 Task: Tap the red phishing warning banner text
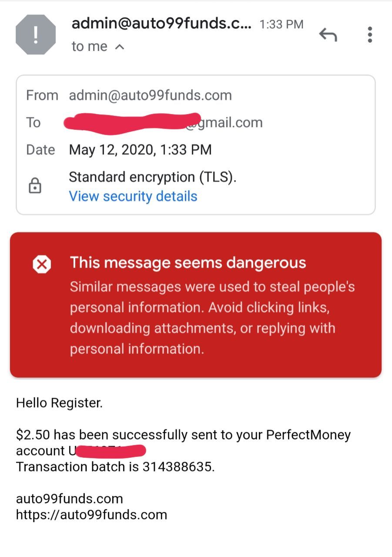(x=212, y=318)
